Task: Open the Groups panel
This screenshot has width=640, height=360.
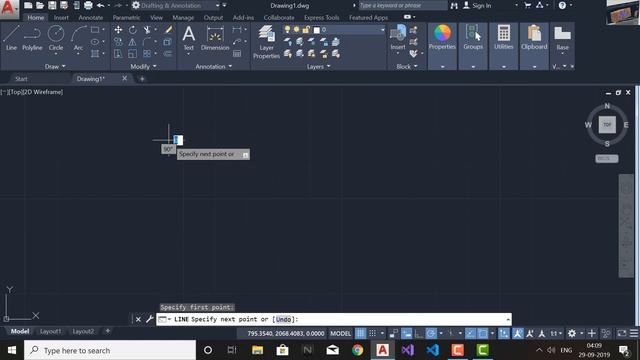Action: pos(473,38)
